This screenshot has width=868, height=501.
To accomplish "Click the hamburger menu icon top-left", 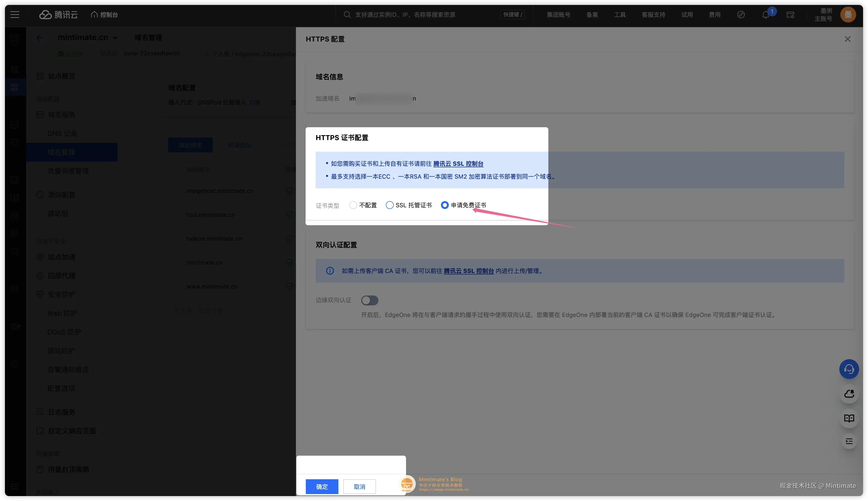I will (x=15, y=14).
